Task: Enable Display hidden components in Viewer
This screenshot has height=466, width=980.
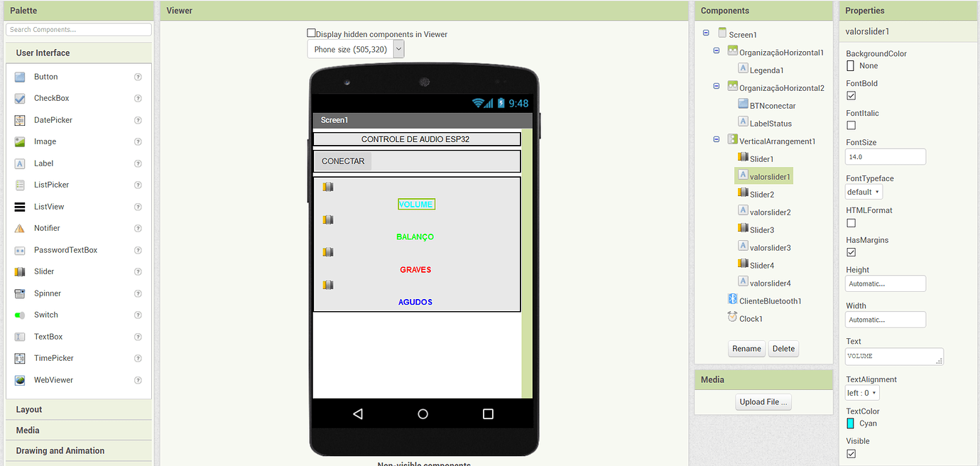Action: [311, 33]
